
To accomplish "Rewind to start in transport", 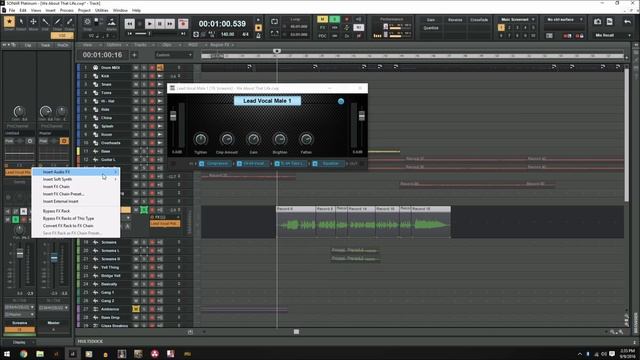I will [x=129, y=24].
